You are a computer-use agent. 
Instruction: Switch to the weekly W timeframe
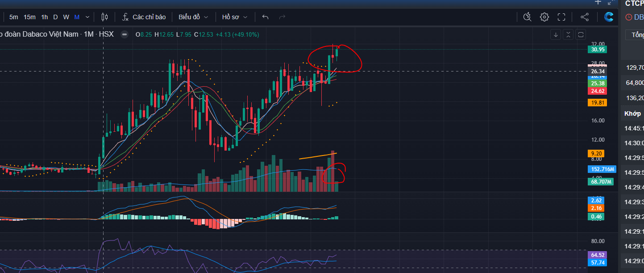click(66, 17)
